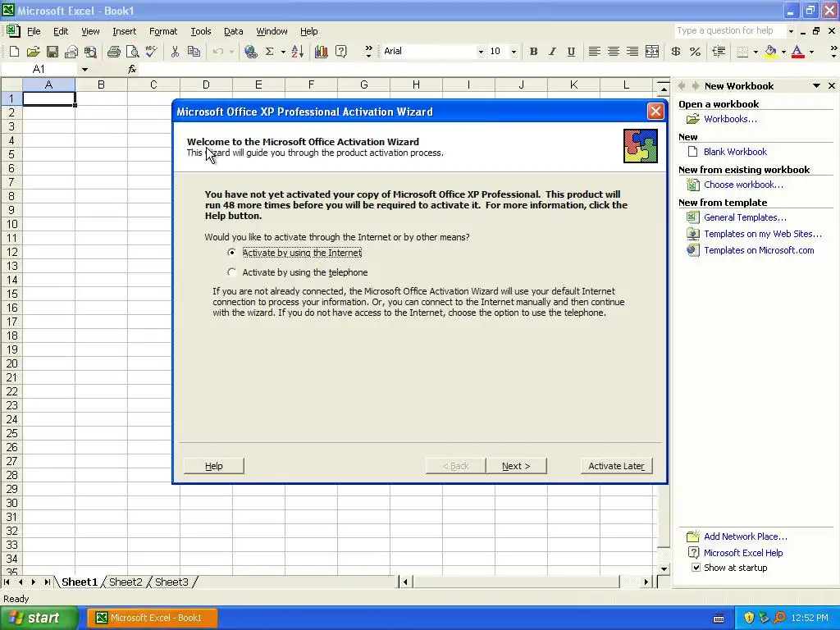Toggle Underline formatting
This screenshot has width=840, height=630.
[x=571, y=52]
